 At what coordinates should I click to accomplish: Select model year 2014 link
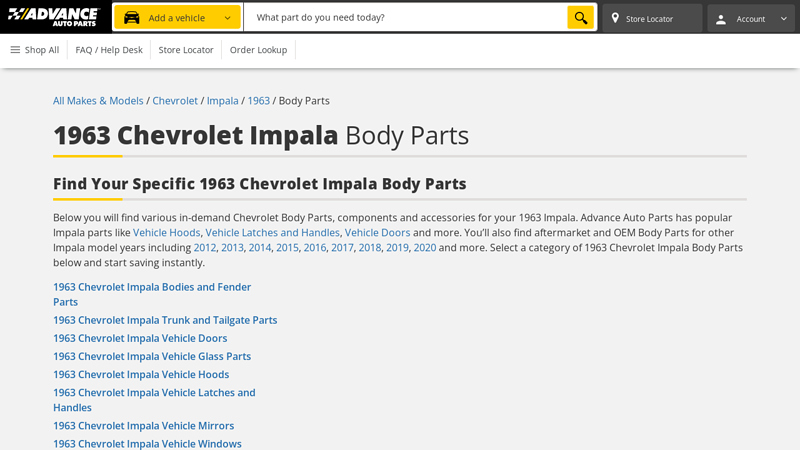click(x=260, y=248)
